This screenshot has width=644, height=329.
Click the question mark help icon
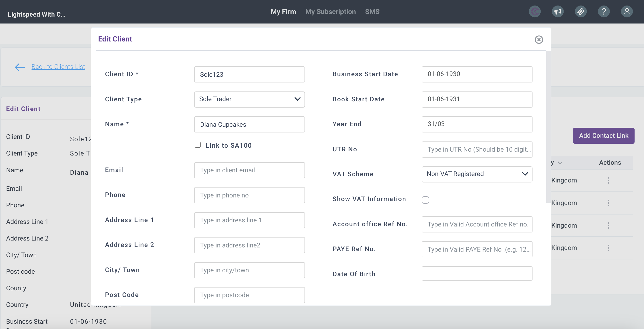(603, 12)
